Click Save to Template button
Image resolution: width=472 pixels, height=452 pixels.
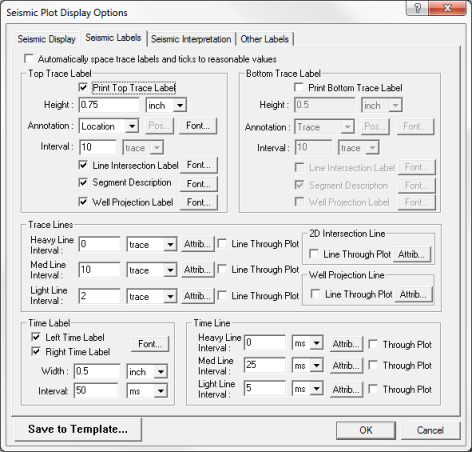[x=78, y=429]
